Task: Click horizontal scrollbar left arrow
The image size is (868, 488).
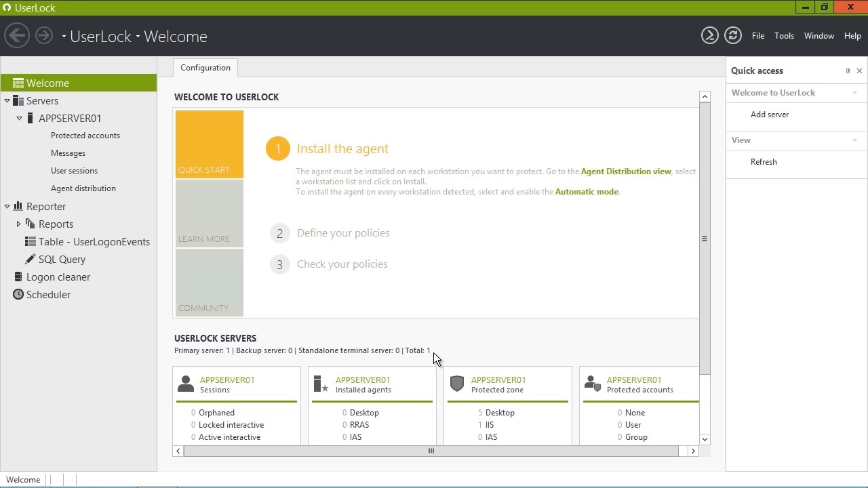Action: [178, 451]
